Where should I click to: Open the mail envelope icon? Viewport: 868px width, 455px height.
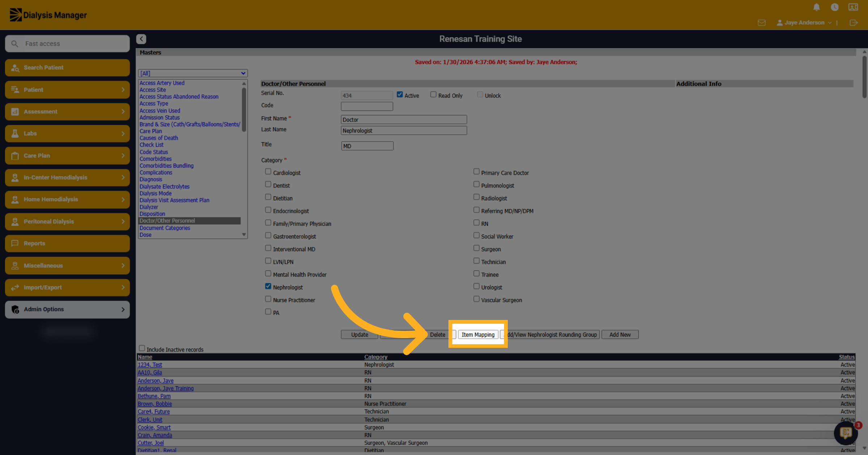click(x=762, y=23)
